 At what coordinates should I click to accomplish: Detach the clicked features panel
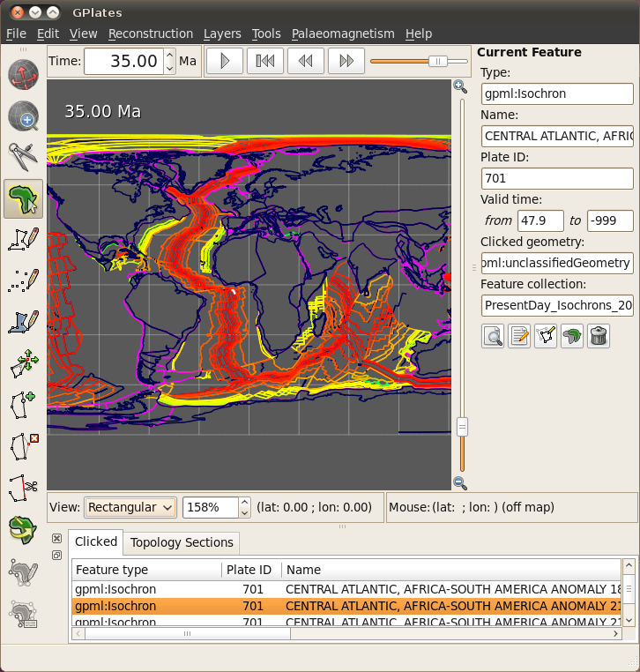coord(56,556)
